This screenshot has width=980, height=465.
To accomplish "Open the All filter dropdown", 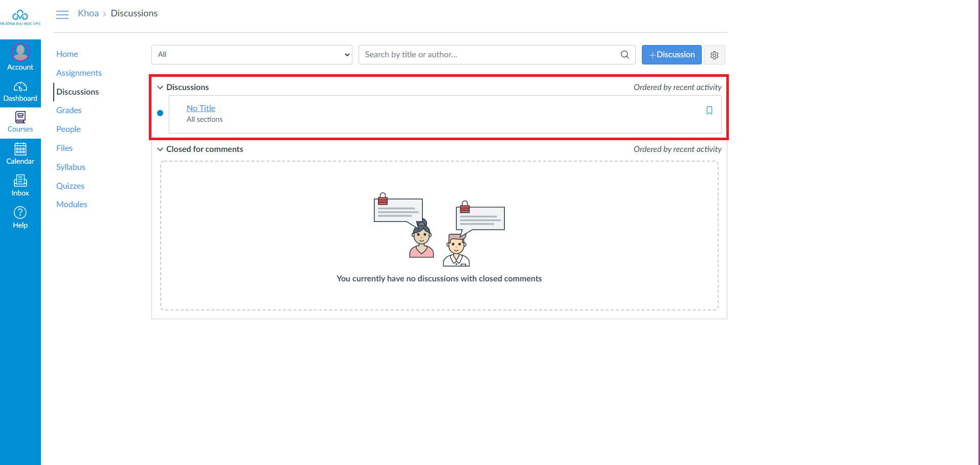I will pyautogui.click(x=252, y=55).
